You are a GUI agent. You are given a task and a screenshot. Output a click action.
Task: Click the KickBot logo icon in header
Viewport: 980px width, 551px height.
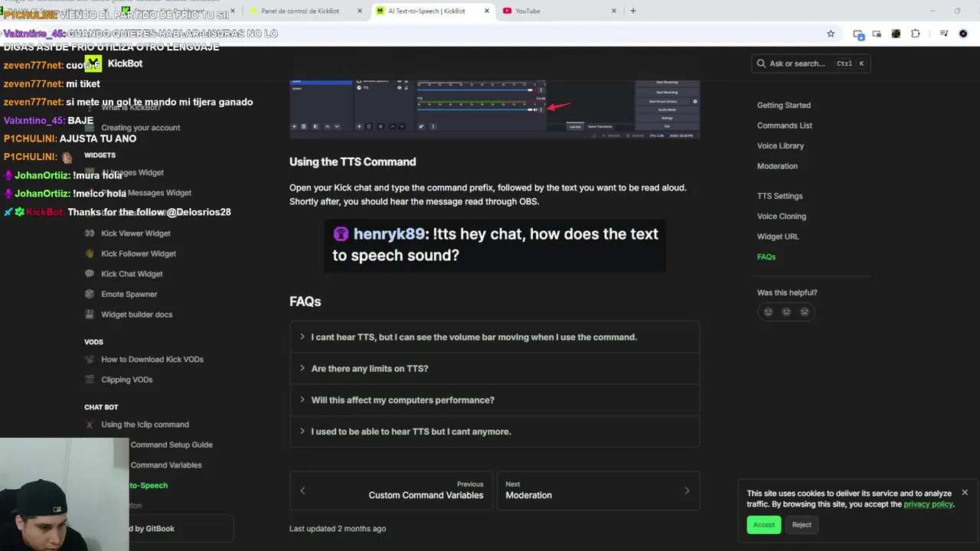(93, 64)
